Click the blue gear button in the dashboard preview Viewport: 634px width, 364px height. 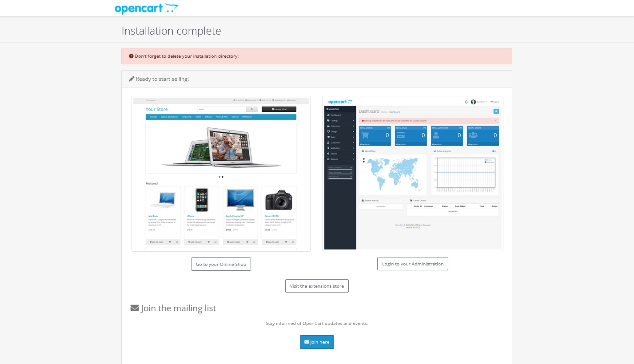496,111
